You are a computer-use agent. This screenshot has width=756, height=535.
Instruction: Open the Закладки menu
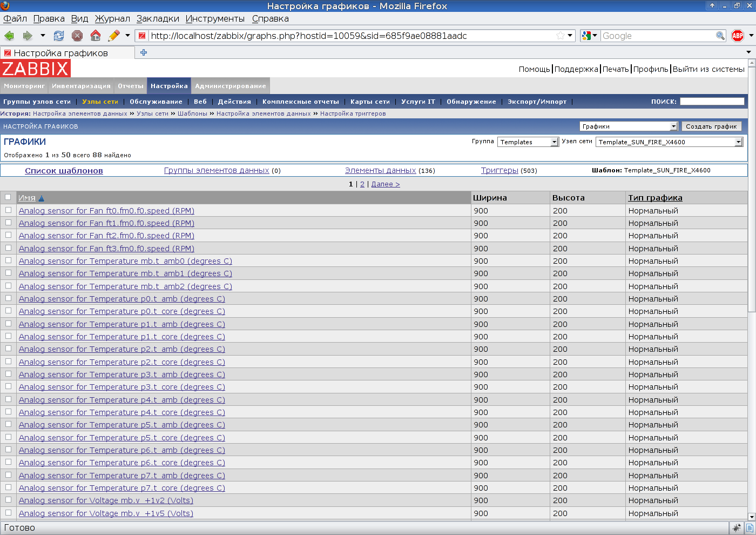pyautogui.click(x=158, y=18)
